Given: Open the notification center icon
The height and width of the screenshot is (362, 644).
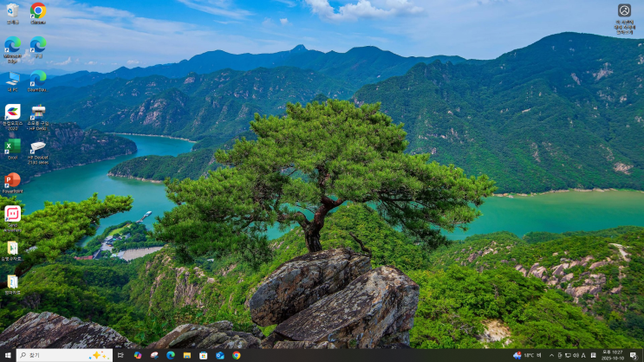Looking at the screenshot, I should [x=634, y=355].
